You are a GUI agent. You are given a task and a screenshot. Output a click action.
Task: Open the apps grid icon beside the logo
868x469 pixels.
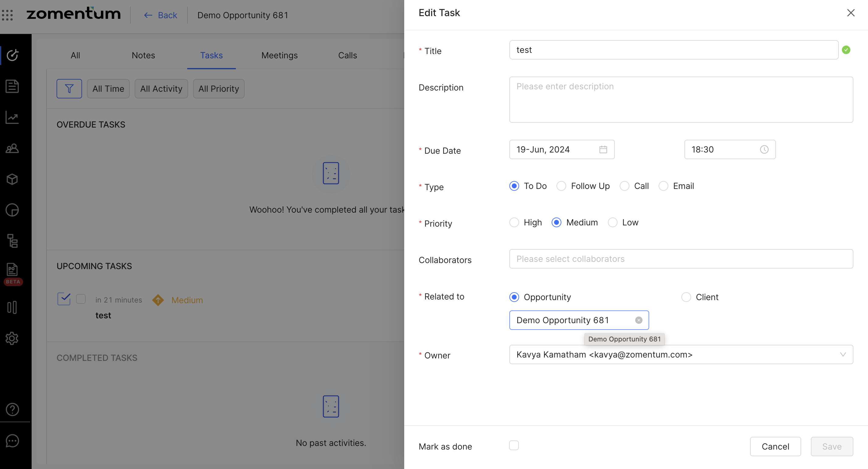pos(7,15)
